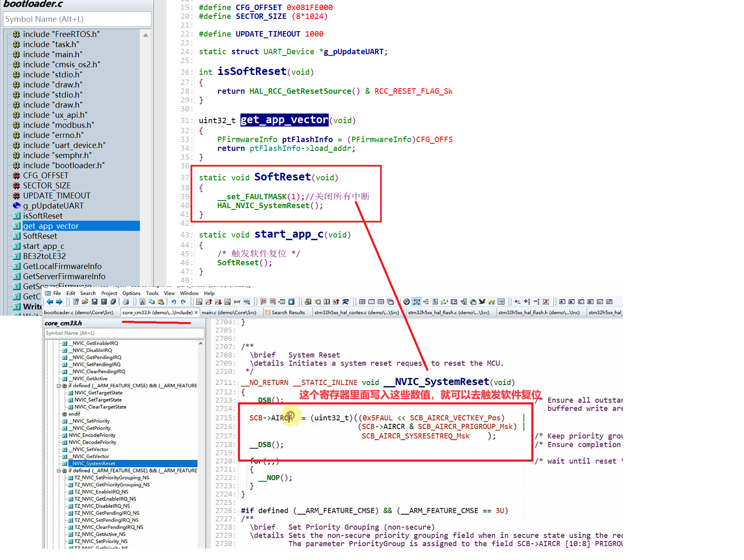Click the C layout icon
Image resolution: width=744 pixels, height=560 pixels.
click(x=581, y=301)
